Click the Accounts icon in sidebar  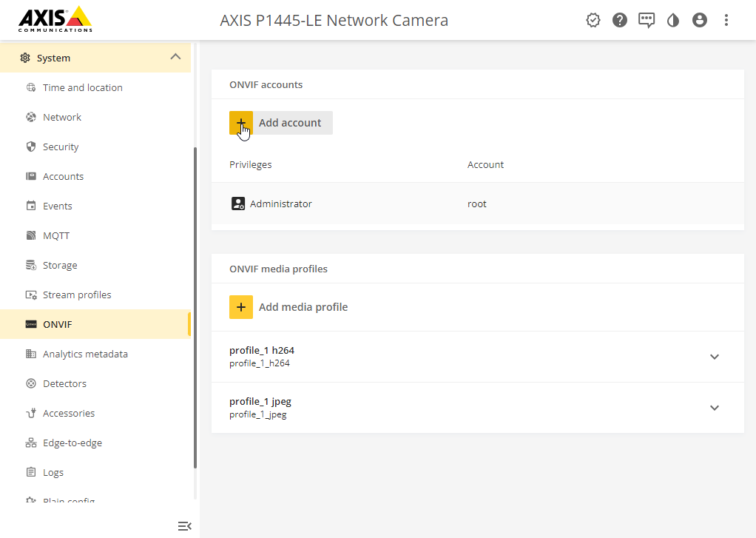pyautogui.click(x=31, y=176)
